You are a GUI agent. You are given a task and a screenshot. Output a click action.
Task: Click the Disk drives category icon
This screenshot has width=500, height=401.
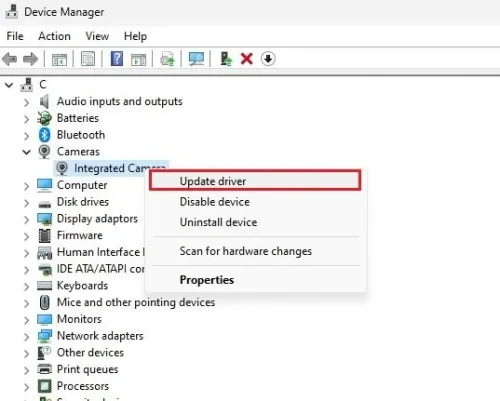[x=44, y=203]
